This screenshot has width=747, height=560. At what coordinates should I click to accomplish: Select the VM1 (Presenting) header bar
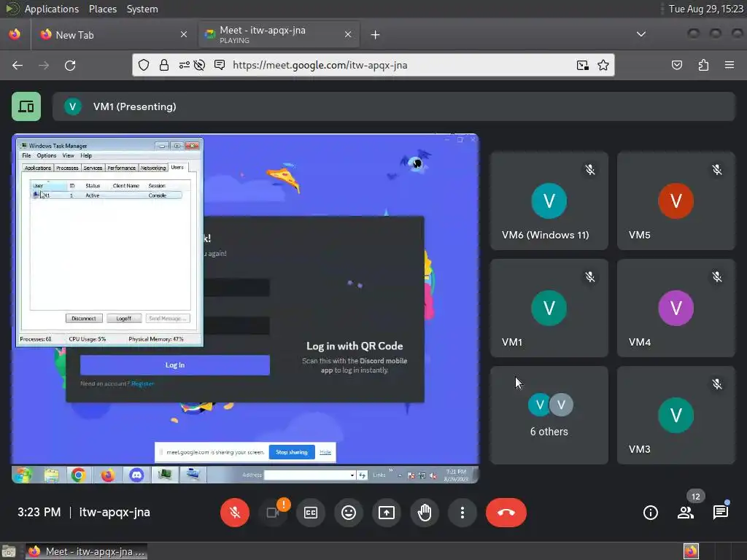[x=393, y=106]
